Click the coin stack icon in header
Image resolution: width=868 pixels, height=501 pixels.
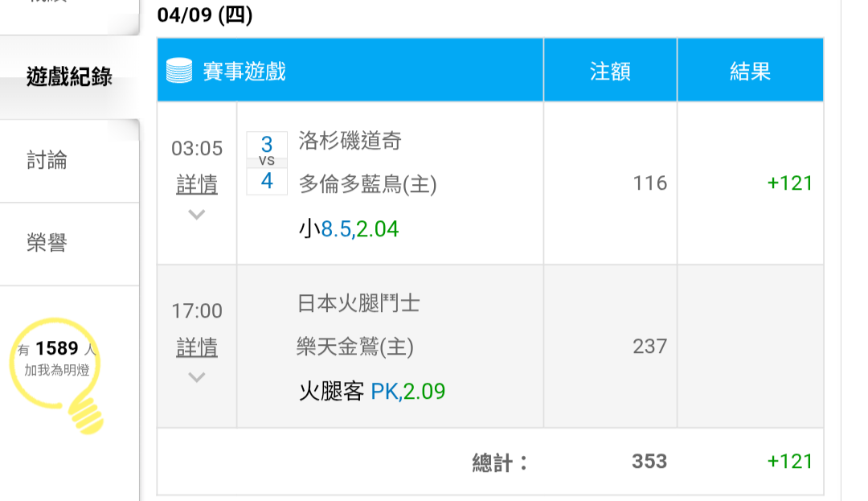(179, 71)
